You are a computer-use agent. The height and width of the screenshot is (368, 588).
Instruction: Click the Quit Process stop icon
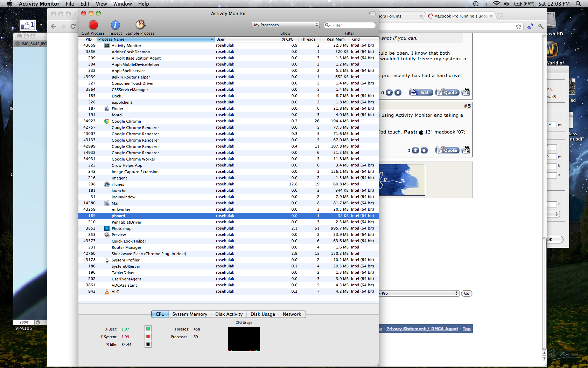(x=93, y=25)
